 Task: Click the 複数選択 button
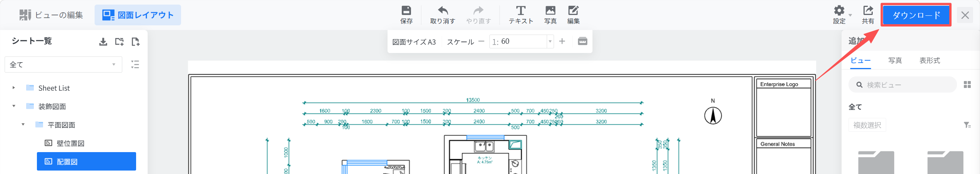[x=867, y=125]
